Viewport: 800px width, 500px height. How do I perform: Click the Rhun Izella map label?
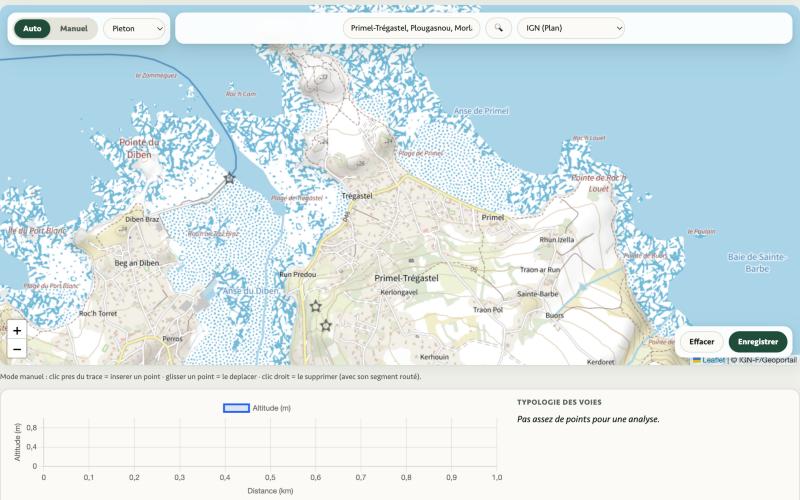(557, 239)
